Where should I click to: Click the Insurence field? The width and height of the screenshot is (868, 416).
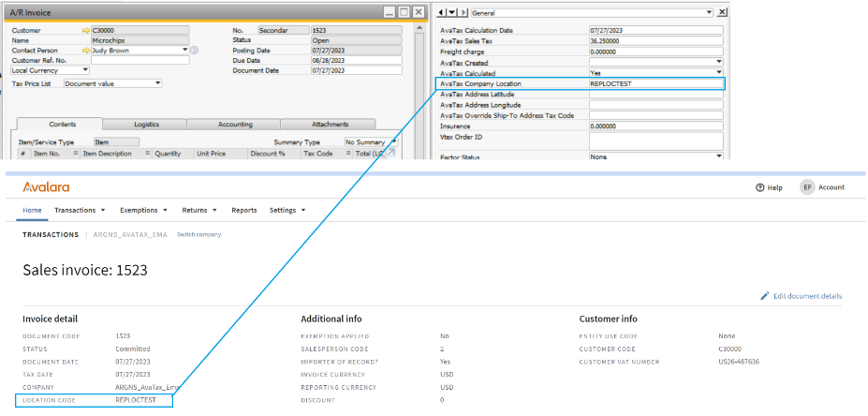656,126
